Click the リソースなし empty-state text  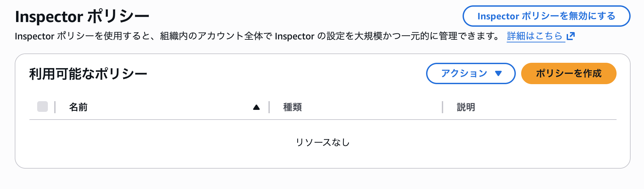(323, 143)
